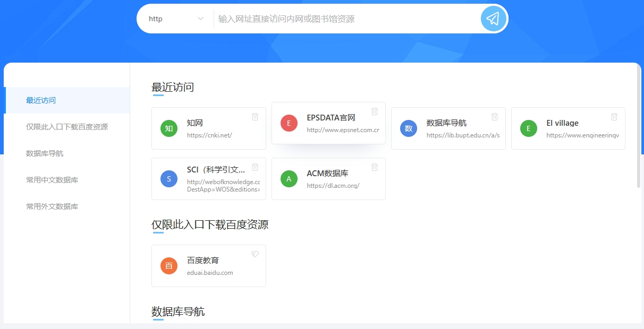Click the blue S avatar of SCI
Image resolution: width=644 pixels, height=329 pixels.
[x=169, y=179]
